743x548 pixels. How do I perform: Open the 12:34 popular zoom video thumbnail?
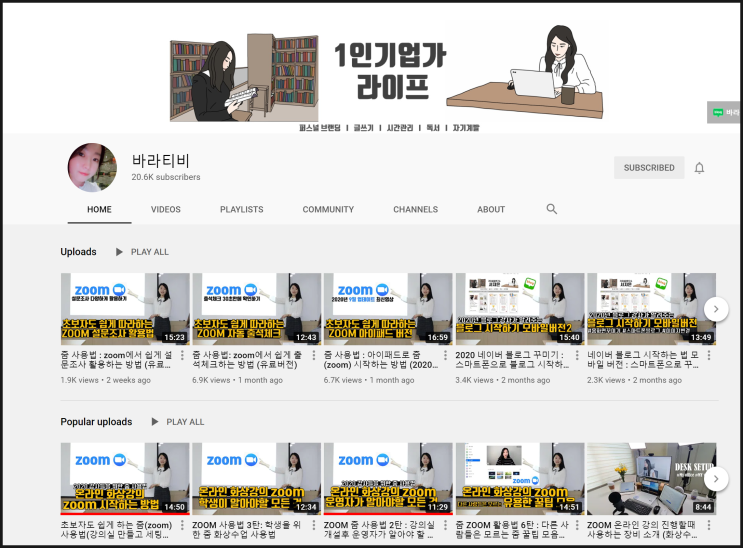(x=257, y=479)
